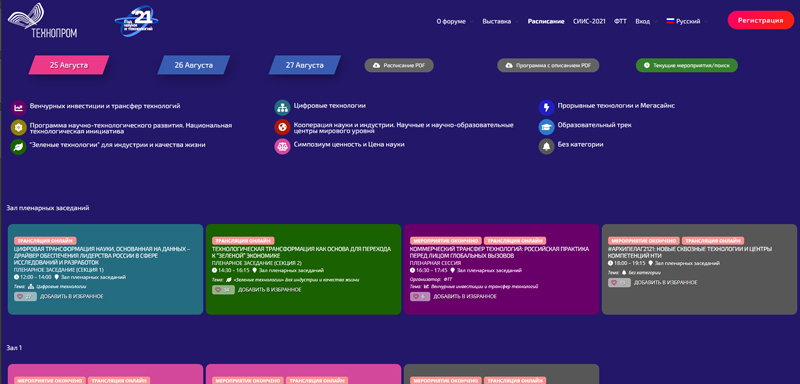This screenshot has height=384, width=800.
Task: Switch to the 27 Августа tab
Action: coord(305,65)
